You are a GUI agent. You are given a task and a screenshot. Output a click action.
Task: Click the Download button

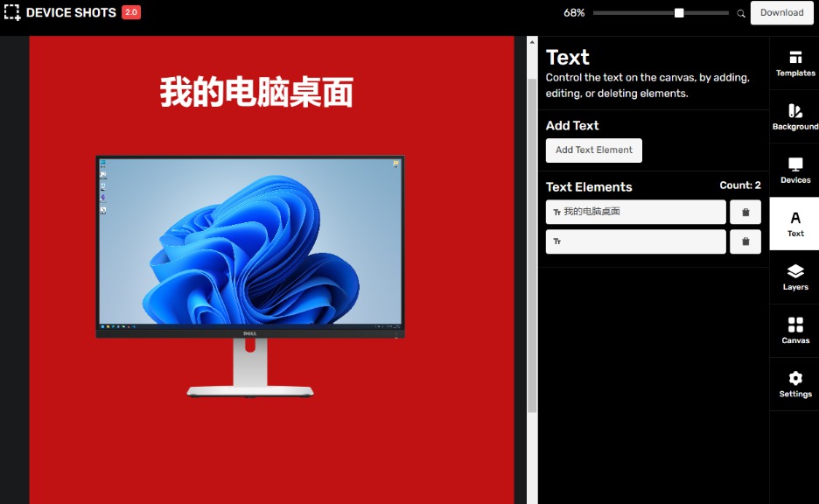[782, 12]
